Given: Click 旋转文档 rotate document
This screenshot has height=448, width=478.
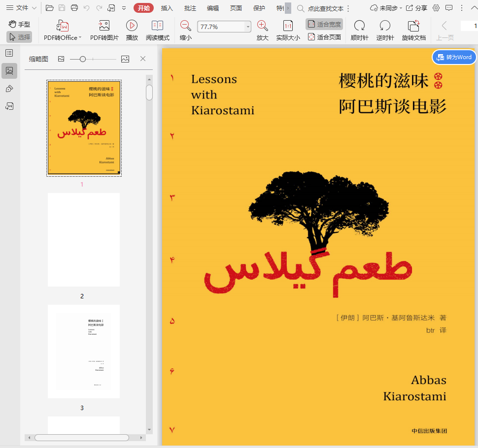Looking at the screenshot, I should point(413,30).
